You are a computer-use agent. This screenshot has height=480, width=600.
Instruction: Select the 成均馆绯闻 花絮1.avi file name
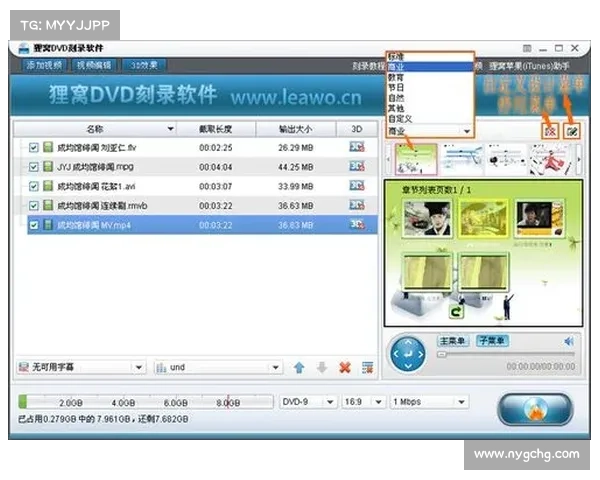(x=96, y=186)
